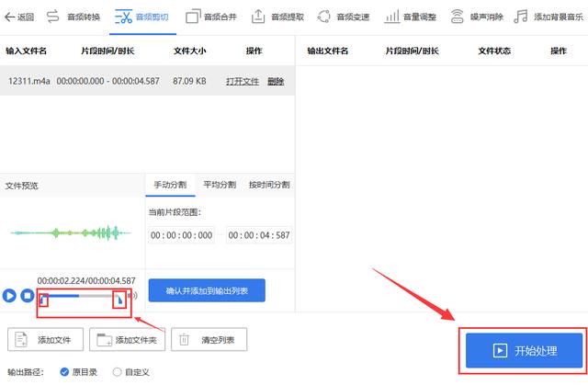Open the 音频变速 speed tool
Viewport: 588px width, 385px height.
[x=343, y=17]
